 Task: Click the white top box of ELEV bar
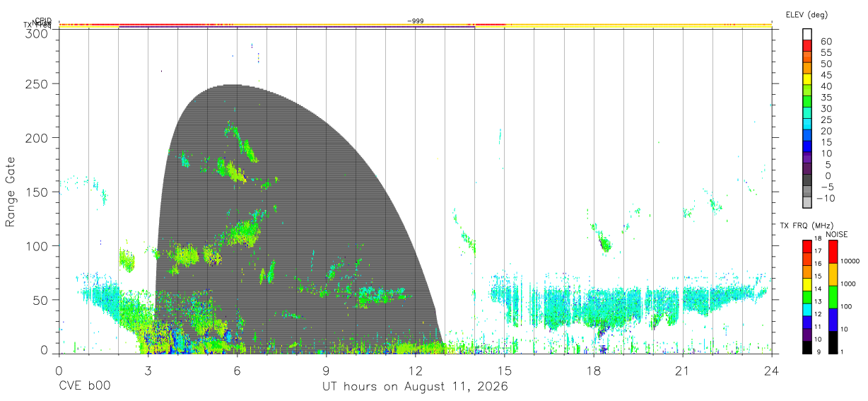click(x=807, y=34)
